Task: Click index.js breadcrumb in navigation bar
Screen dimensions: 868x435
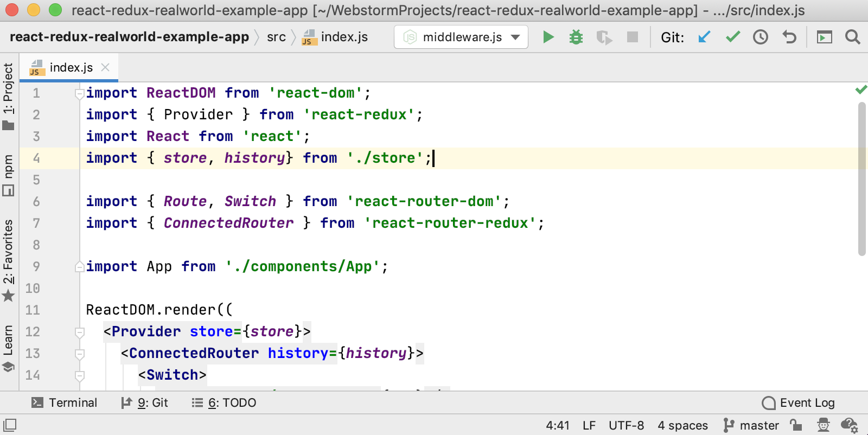Action: (335, 37)
